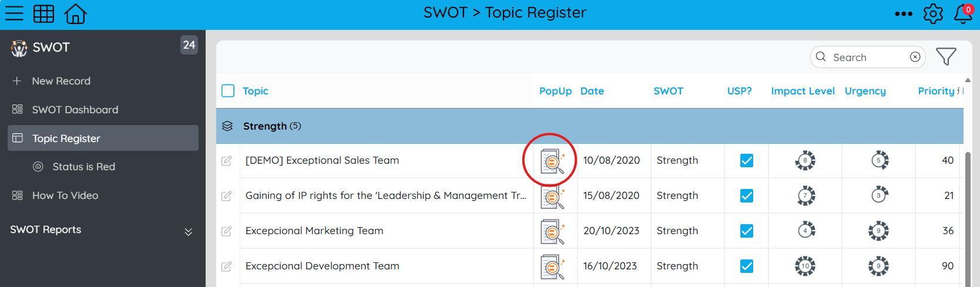The width and height of the screenshot is (980, 287).
Task: Click date 10/08/2020
Action: point(612,160)
